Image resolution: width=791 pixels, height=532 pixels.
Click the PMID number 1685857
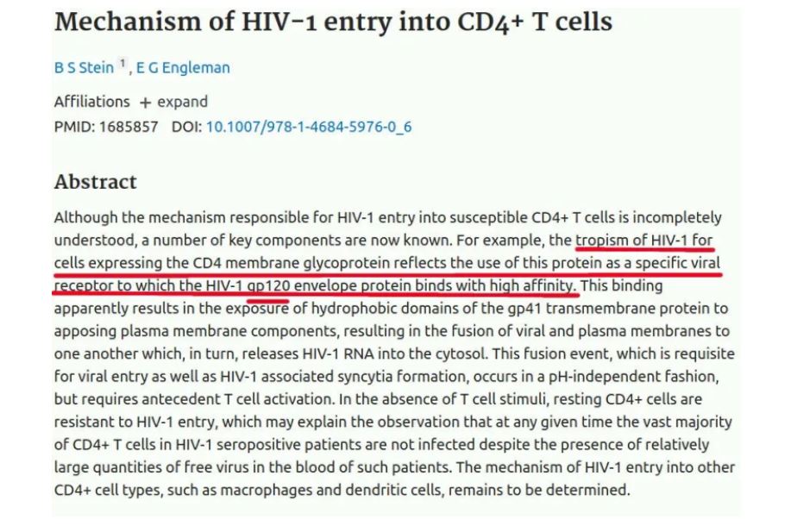tap(129, 127)
